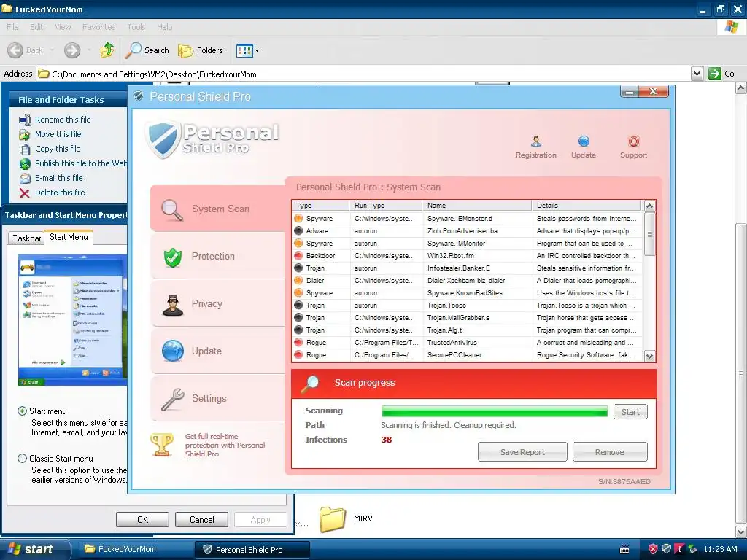Screen dimensions: 747x560
Task: Open Update globe section in sidebar
Action: 172,351
